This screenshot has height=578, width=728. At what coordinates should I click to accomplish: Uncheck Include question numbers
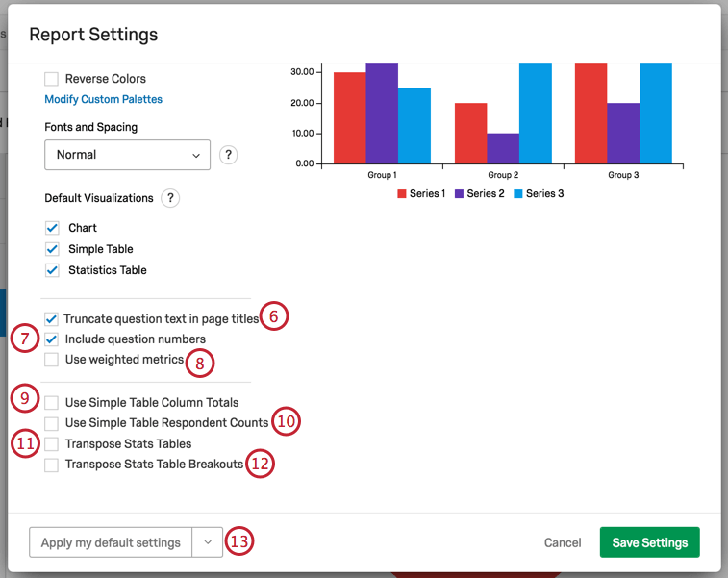[52, 339]
